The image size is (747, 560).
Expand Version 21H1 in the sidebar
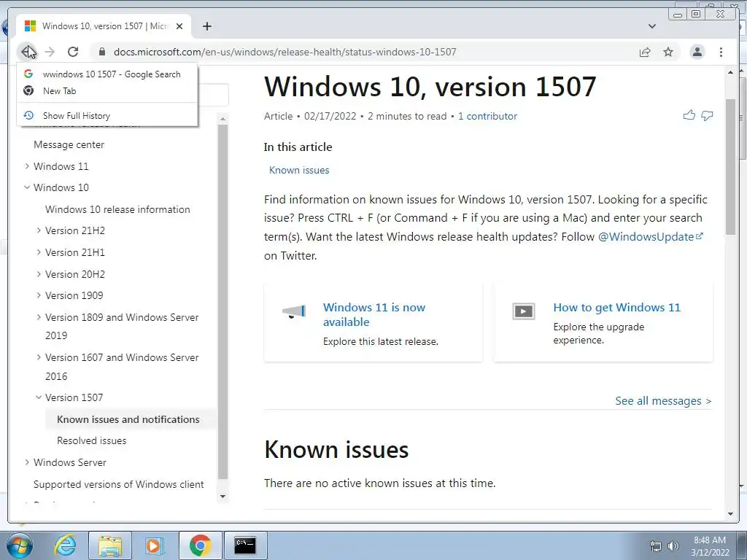click(39, 252)
